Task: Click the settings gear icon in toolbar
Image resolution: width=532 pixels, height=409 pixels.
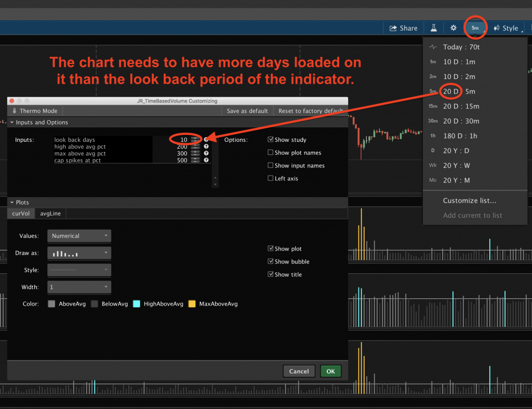Action: click(x=453, y=28)
